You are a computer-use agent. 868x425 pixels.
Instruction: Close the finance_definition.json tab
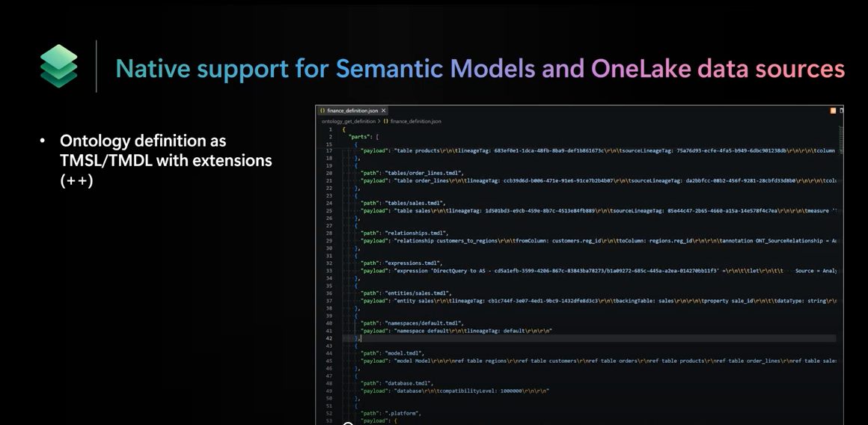pos(384,111)
